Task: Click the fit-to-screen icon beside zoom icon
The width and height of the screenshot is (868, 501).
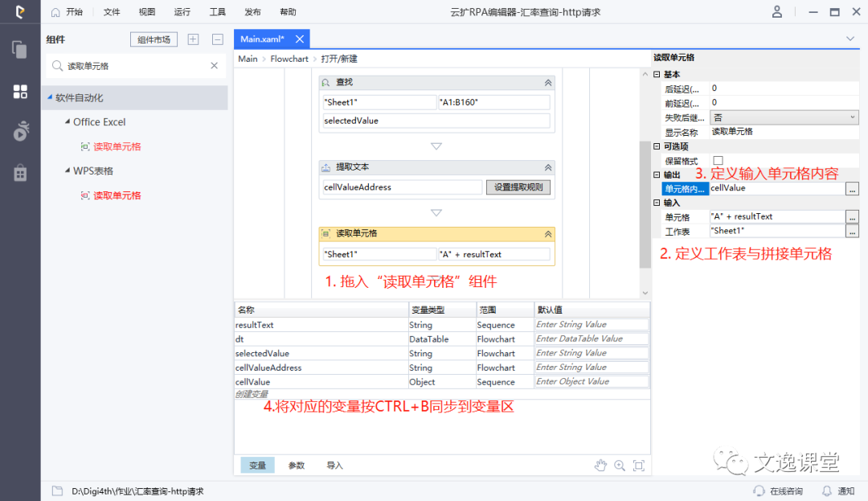Action: (637, 465)
